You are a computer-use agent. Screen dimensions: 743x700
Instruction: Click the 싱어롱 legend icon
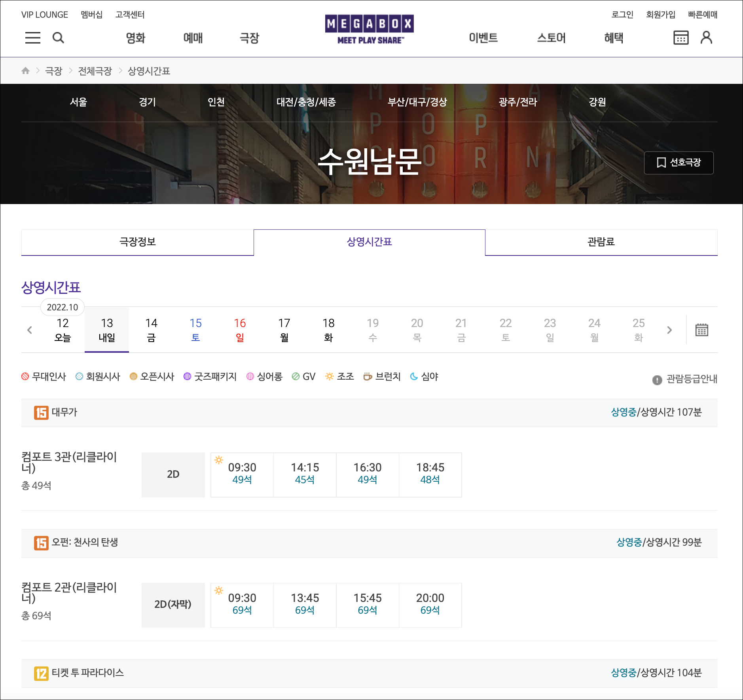(250, 376)
